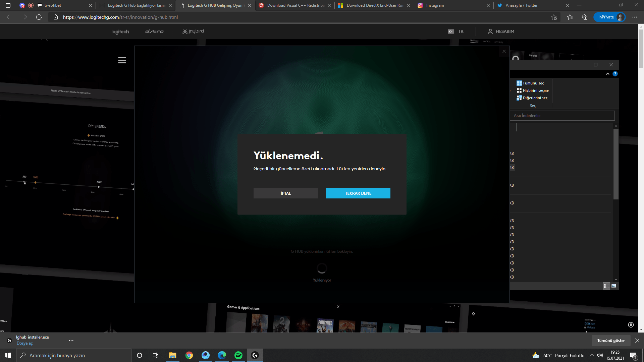
Task: Reload the Logitech G HUB page
Action: coord(39,17)
